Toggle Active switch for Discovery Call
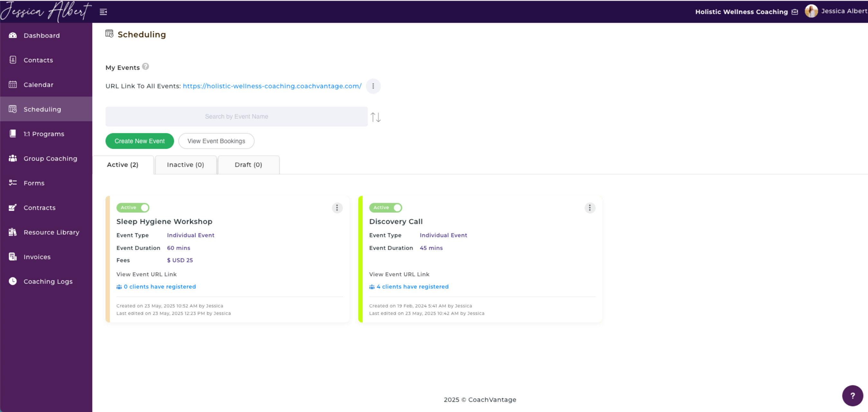 coord(386,208)
